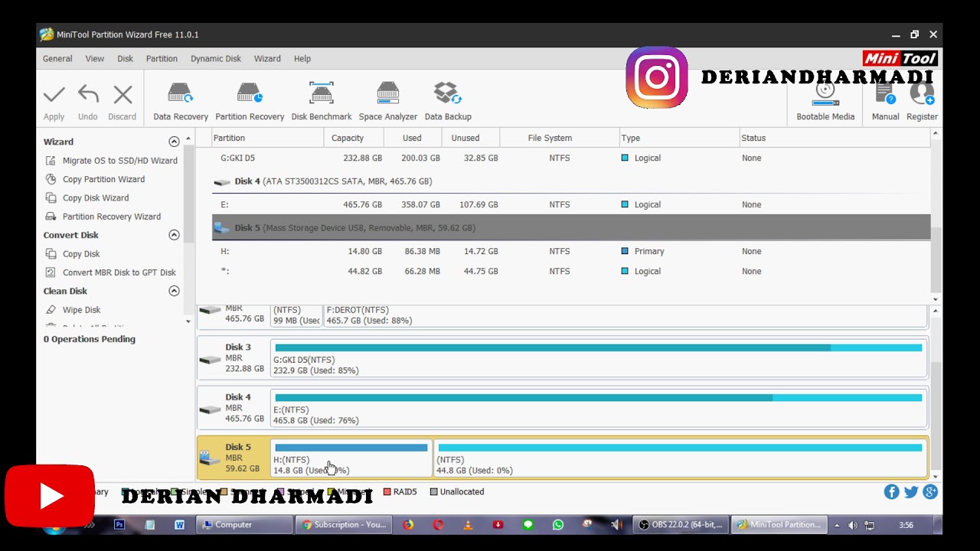This screenshot has height=551, width=980.
Task: Click the Disk 3 drive icon in the disk map
Action: point(209,360)
